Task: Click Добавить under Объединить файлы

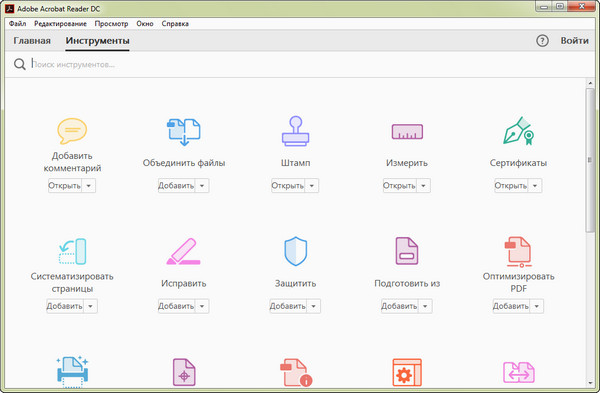Action: click(176, 186)
